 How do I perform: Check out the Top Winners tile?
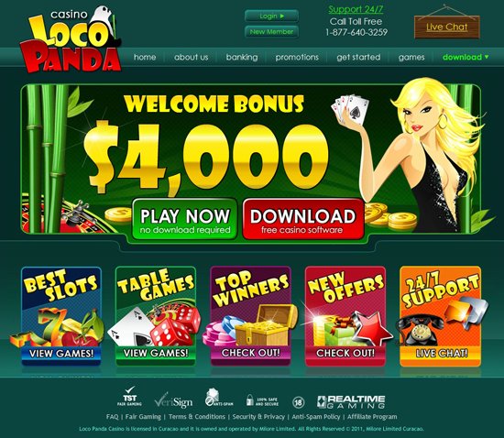click(x=250, y=316)
